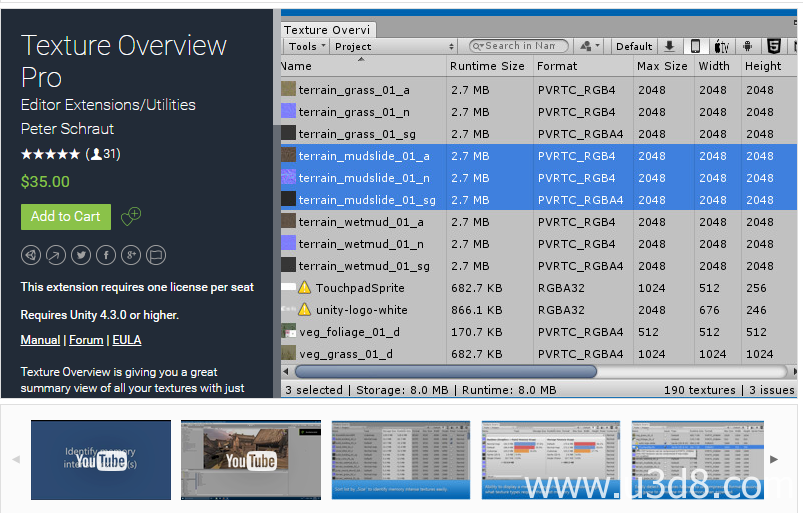
Task: Click the Add to Cart button
Action: [x=66, y=217]
